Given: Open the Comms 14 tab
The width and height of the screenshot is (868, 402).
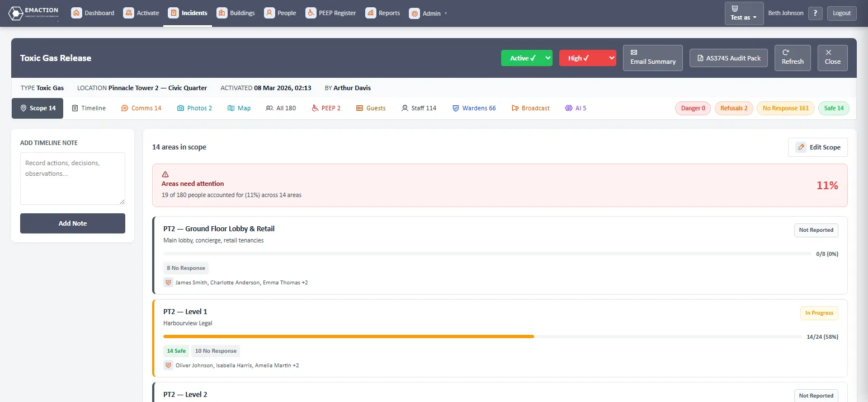Looking at the screenshot, I should coord(141,108).
